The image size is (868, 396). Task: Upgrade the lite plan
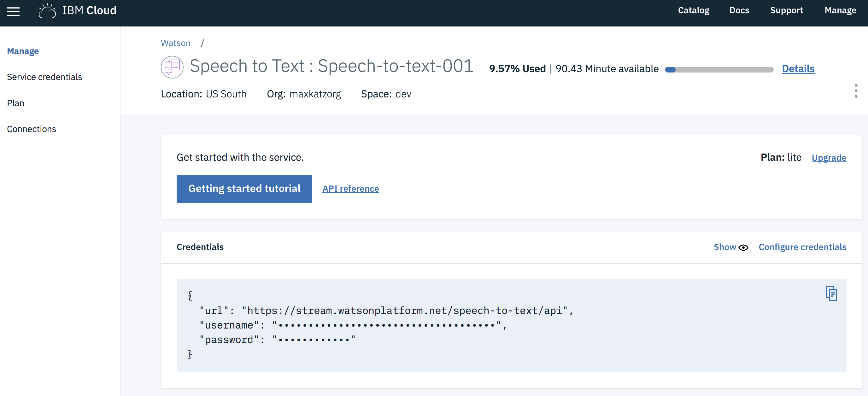829,158
